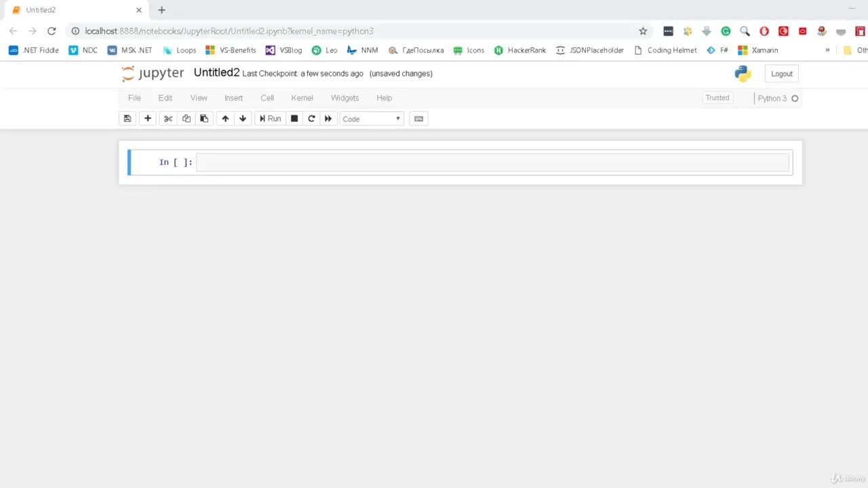Open the cell type Code dropdown
Image resolution: width=868 pixels, height=488 pixels.
click(372, 119)
